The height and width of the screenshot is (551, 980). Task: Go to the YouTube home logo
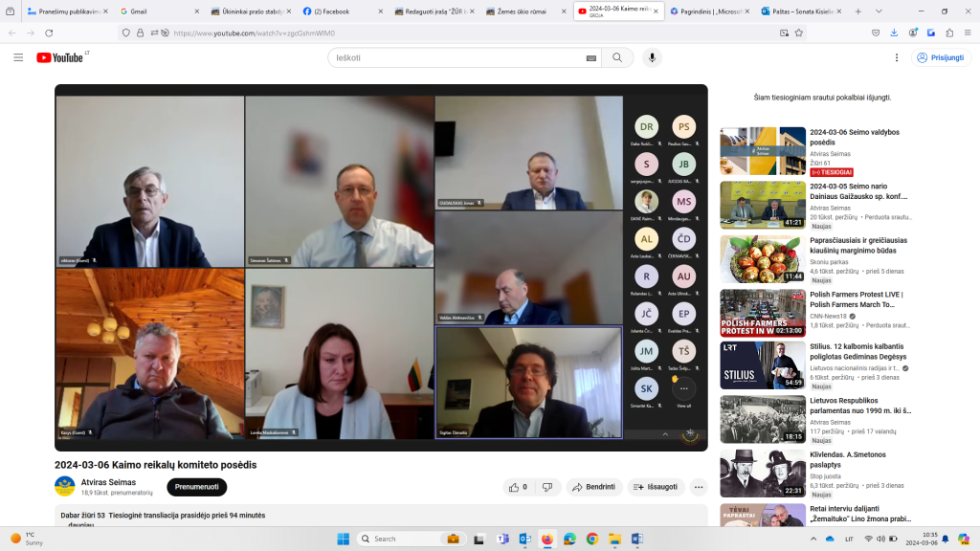point(60,57)
